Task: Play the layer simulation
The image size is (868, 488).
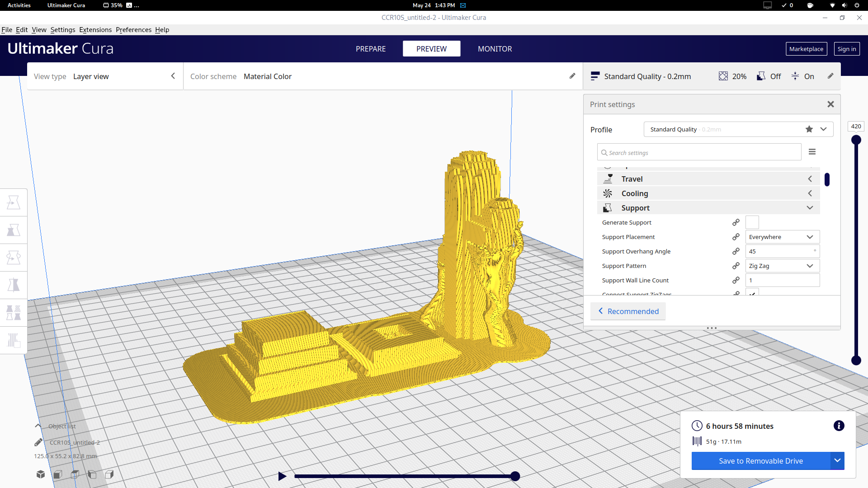Action: coord(282,476)
